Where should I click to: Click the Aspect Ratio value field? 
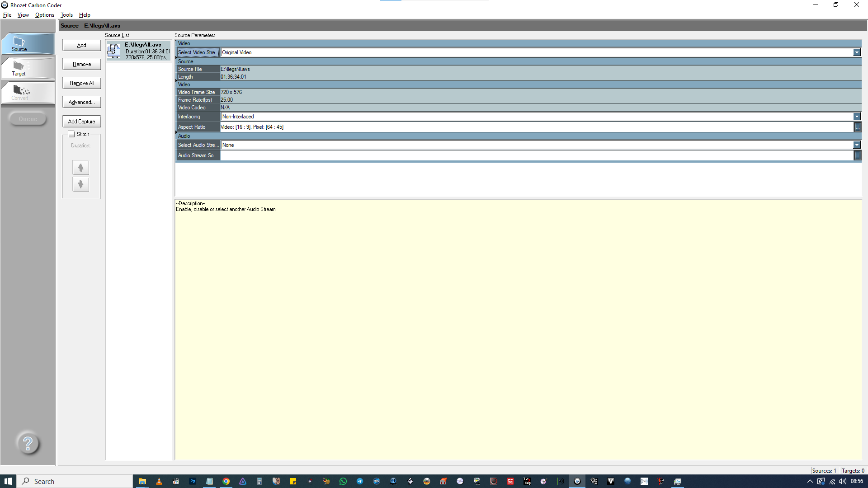pos(537,127)
